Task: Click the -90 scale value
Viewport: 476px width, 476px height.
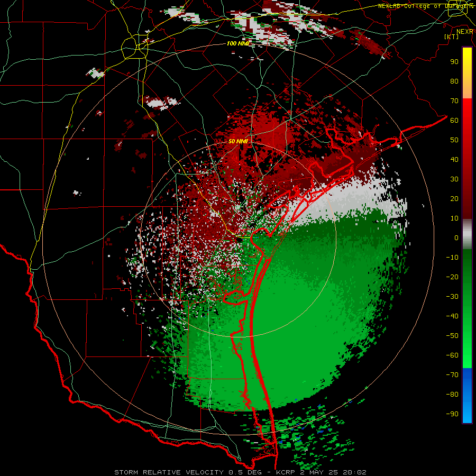Action: [452, 414]
